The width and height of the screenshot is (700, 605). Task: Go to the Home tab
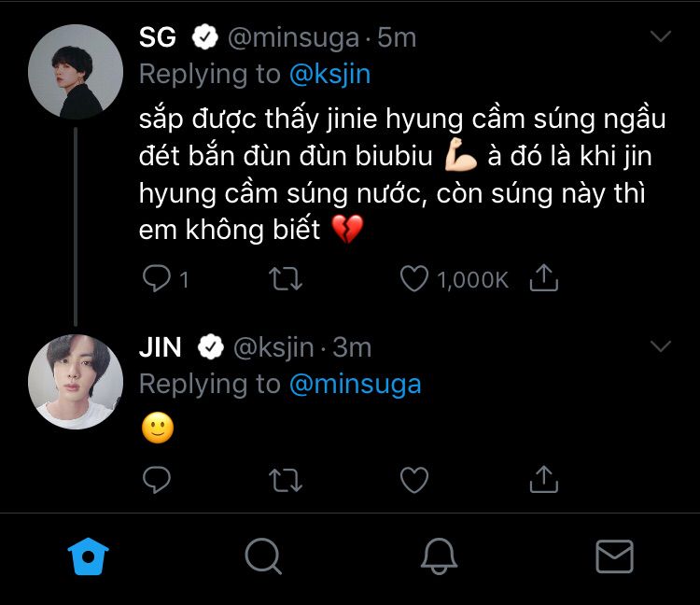click(89, 556)
